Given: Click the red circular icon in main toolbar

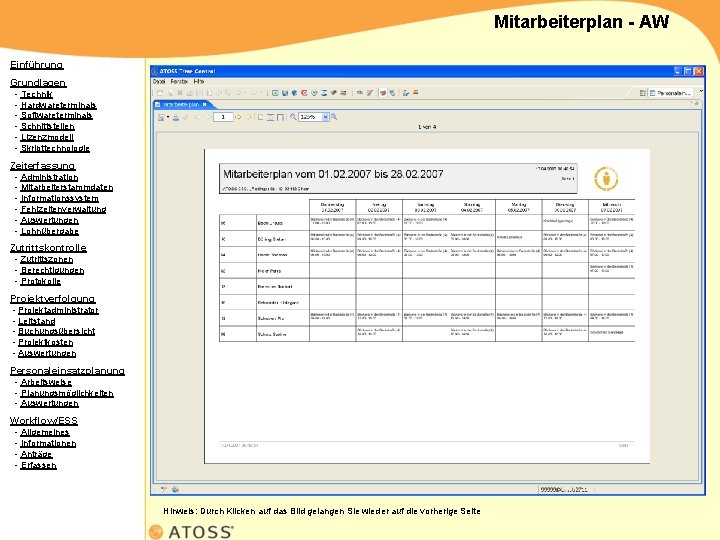Looking at the screenshot, I should [304, 93].
